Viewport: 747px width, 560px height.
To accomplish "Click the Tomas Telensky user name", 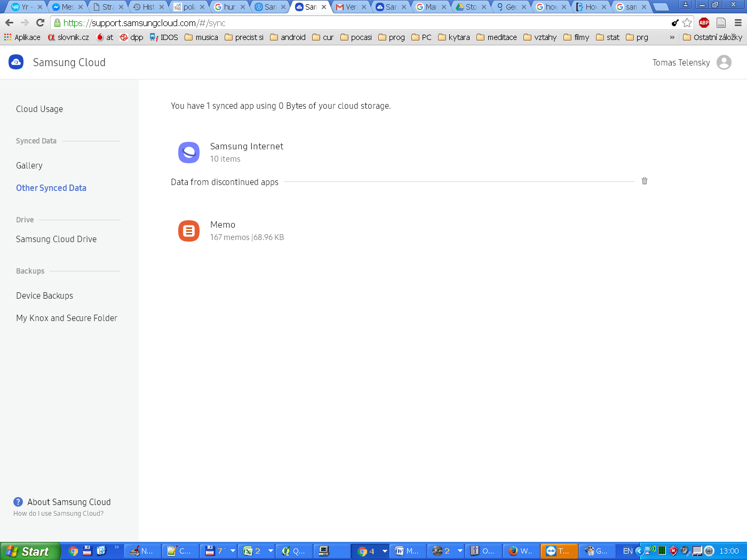I will pos(681,62).
